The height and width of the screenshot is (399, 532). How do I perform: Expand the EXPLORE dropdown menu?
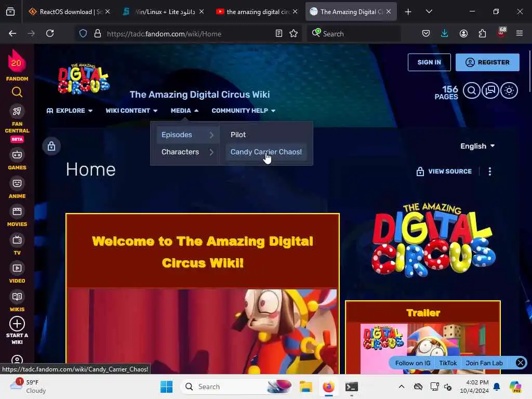click(70, 111)
